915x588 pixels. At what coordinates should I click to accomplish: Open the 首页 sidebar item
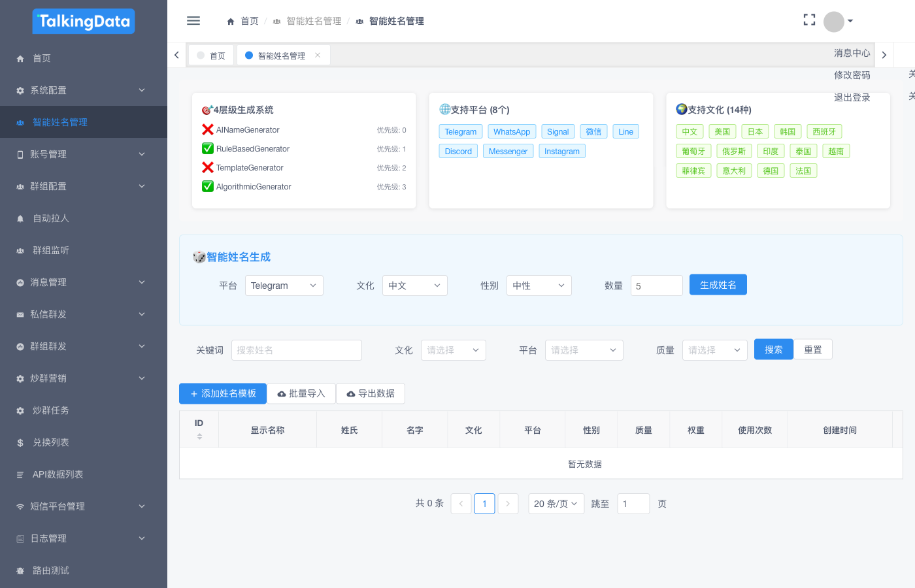pos(42,58)
